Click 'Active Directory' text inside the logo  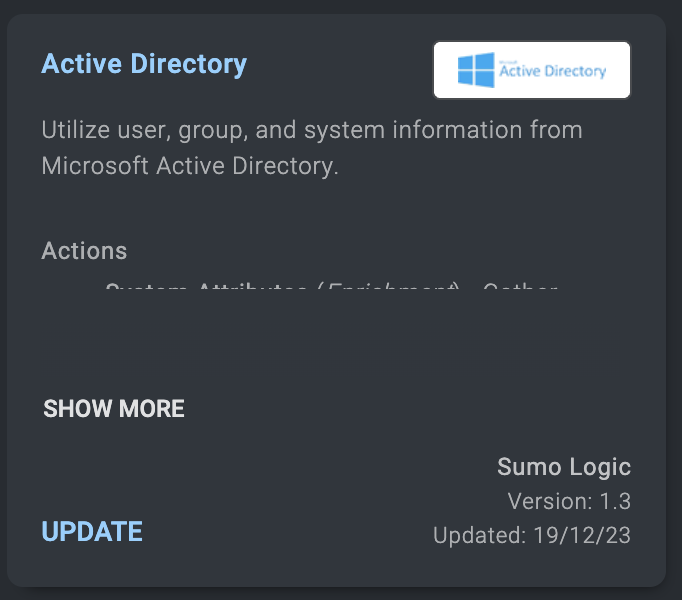pos(553,72)
